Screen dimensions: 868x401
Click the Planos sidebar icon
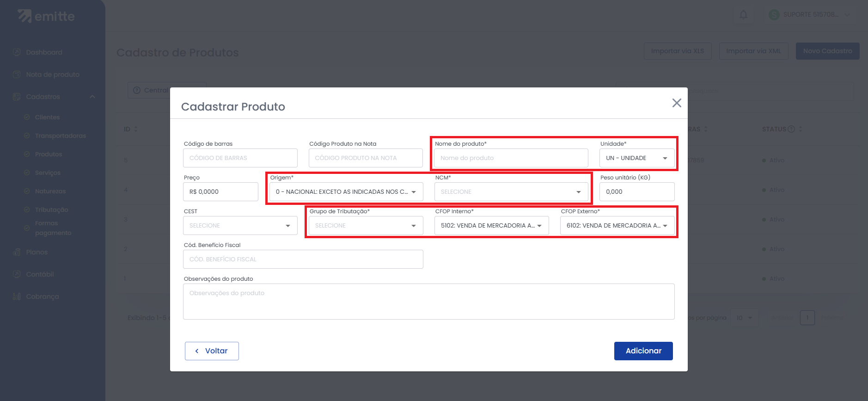click(17, 252)
